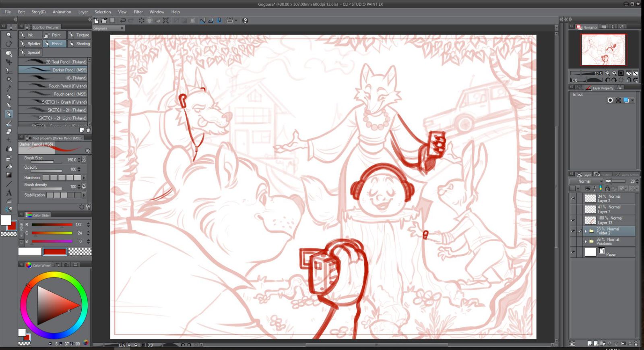Select the Texture sub tool group
The height and width of the screenshot is (350, 644).
click(x=79, y=35)
